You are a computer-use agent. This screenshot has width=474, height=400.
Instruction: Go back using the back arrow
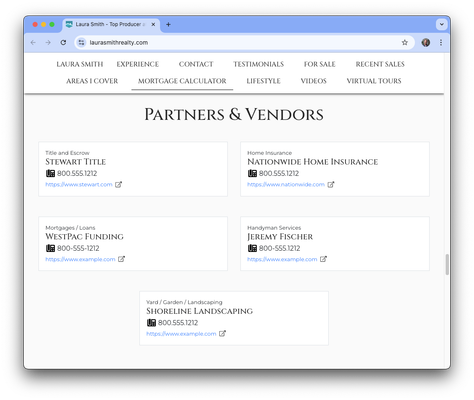point(33,42)
